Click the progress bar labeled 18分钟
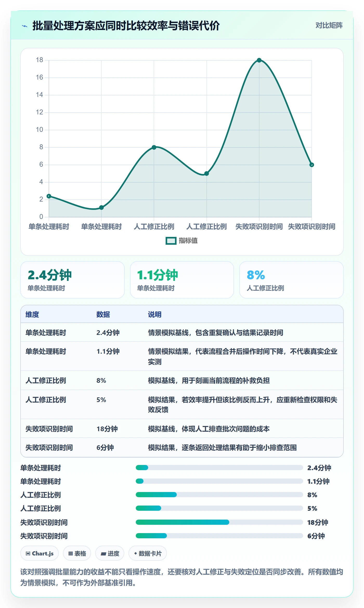This screenshot has height=608, width=364. (219, 522)
